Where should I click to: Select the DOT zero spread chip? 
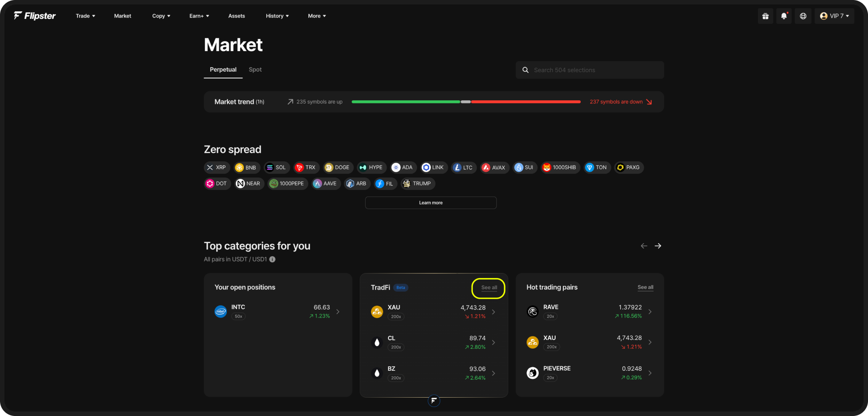[217, 184]
